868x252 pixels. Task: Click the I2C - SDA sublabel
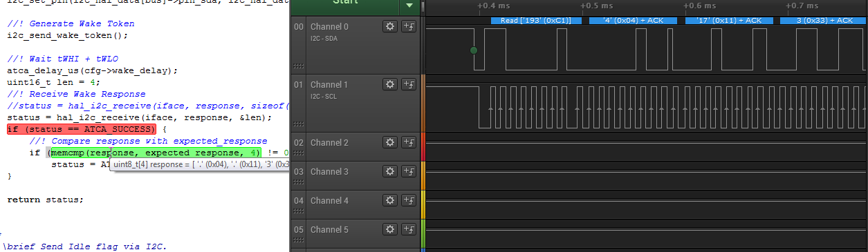tap(323, 38)
